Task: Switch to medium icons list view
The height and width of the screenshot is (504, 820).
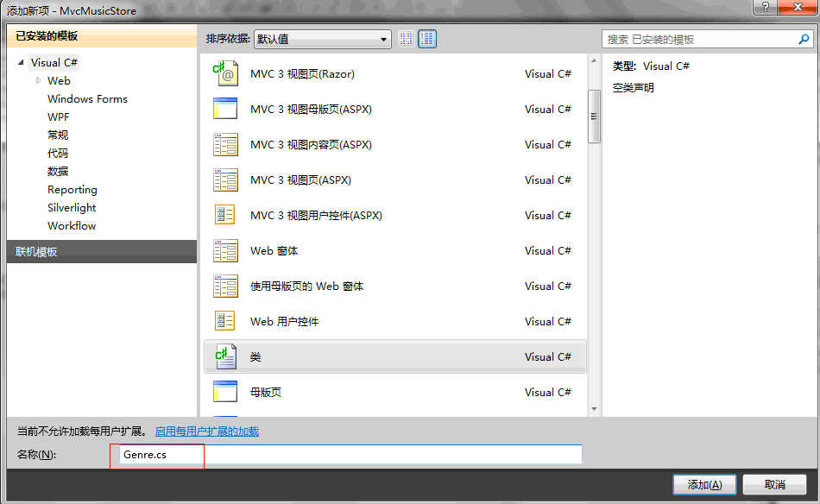Action: click(x=427, y=39)
